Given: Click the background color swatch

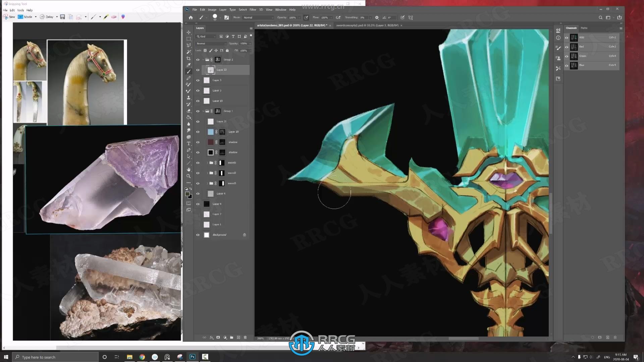Looking at the screenshot, I should click(190, 197).
